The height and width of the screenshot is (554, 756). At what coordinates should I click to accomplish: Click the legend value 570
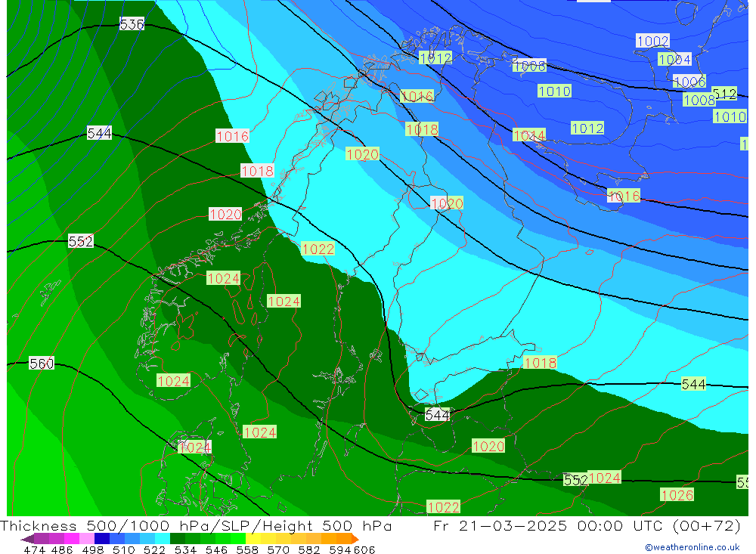pyautogui.click(x=278, y=549)
